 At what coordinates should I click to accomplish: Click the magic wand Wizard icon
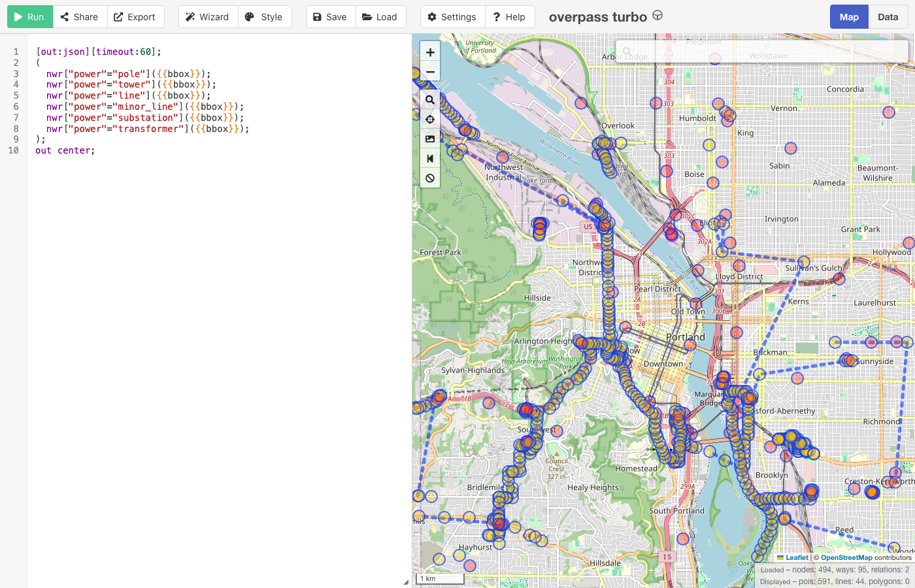pos(190,17)
